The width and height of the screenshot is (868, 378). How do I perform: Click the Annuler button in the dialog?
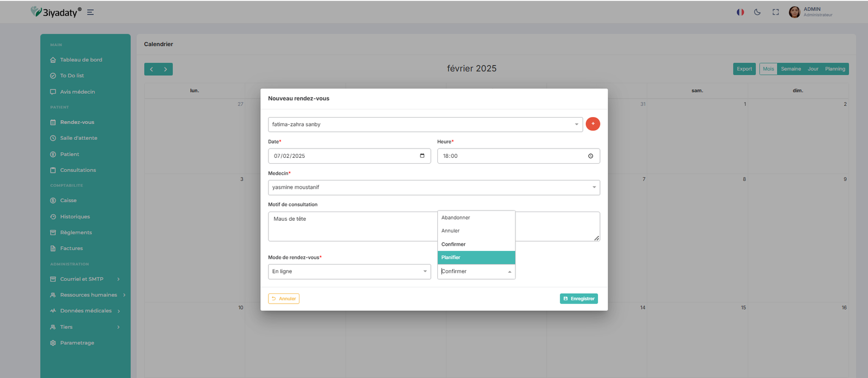pos(284,299)
